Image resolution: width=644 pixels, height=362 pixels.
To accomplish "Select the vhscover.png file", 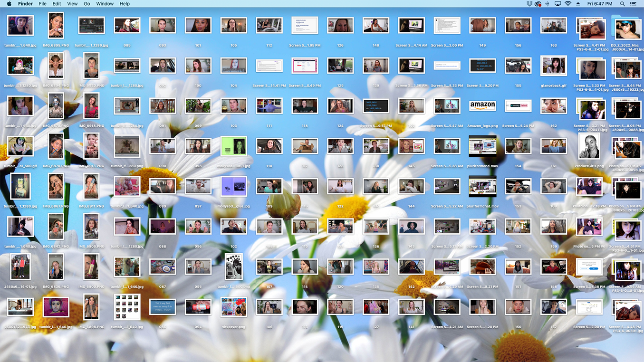I will [233, 307].
